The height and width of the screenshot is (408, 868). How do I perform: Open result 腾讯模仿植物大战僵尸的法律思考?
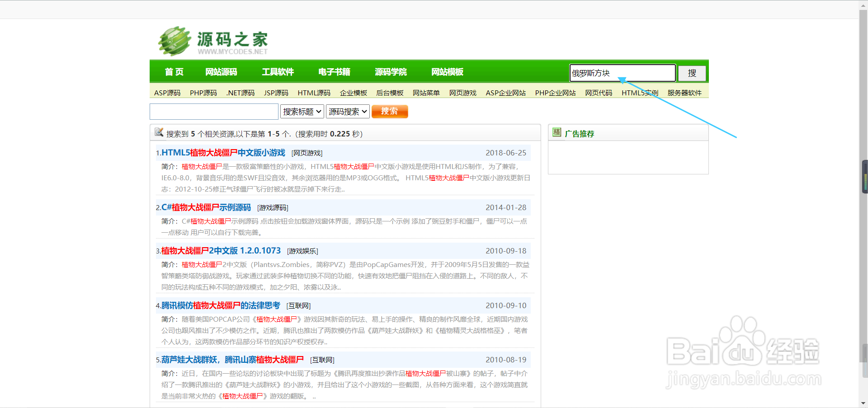coord(221,305)
